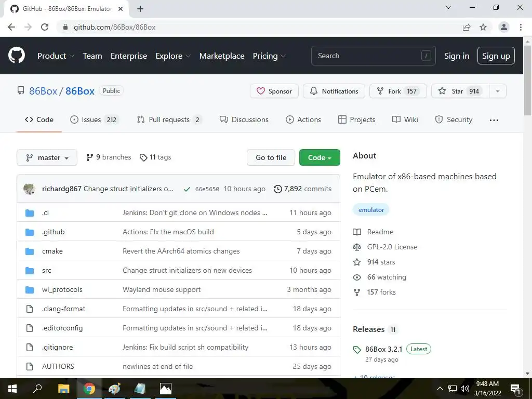Open the Chrome three-dot menu

pos(521,27)
